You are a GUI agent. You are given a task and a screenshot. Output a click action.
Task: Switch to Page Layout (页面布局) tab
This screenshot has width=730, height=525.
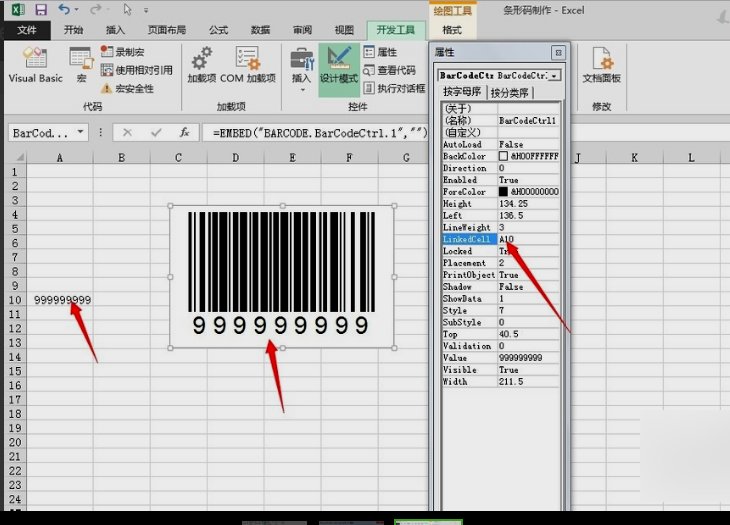pyautogui.click(x=167, y=30)
